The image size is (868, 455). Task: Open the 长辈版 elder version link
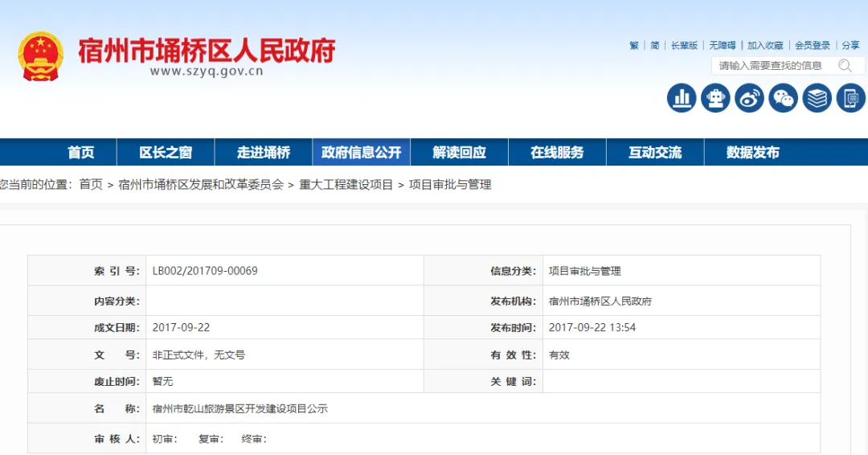point(684,45)
